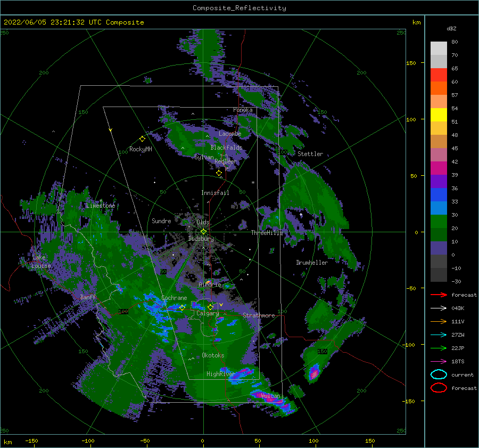The image size is (479, 448).
Task: Click orange 57-60 dBZ color band
Action: (439, 88)
